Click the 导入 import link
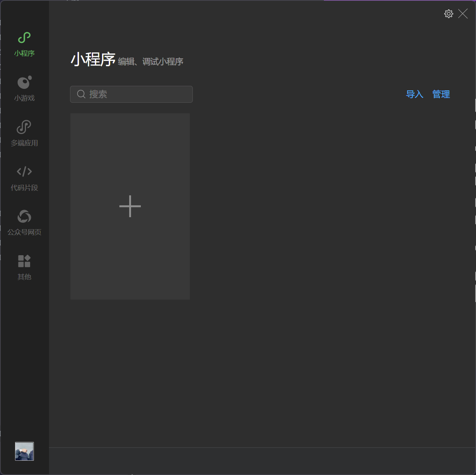This screenshot has height=475, width=476. (414, 94)
